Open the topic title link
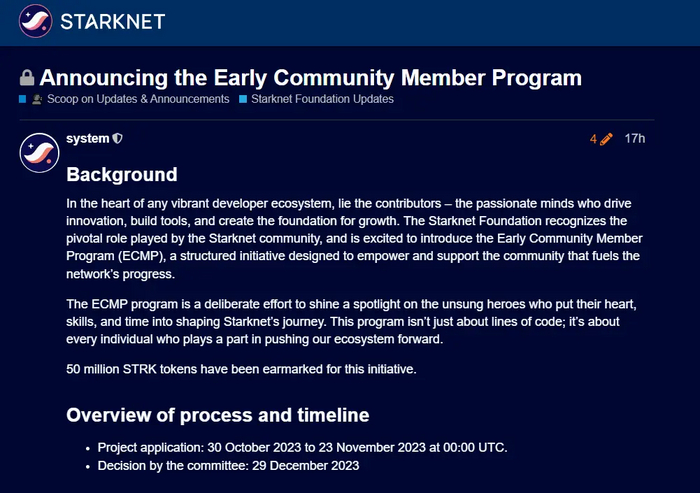Screen dimensions: 700x493 click(x=310, y=77)
